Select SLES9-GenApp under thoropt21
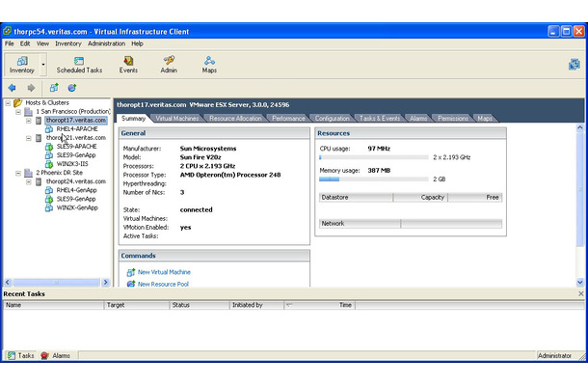Image resolution: width=588 pixels, height=386 pixels. pos(76,155)
